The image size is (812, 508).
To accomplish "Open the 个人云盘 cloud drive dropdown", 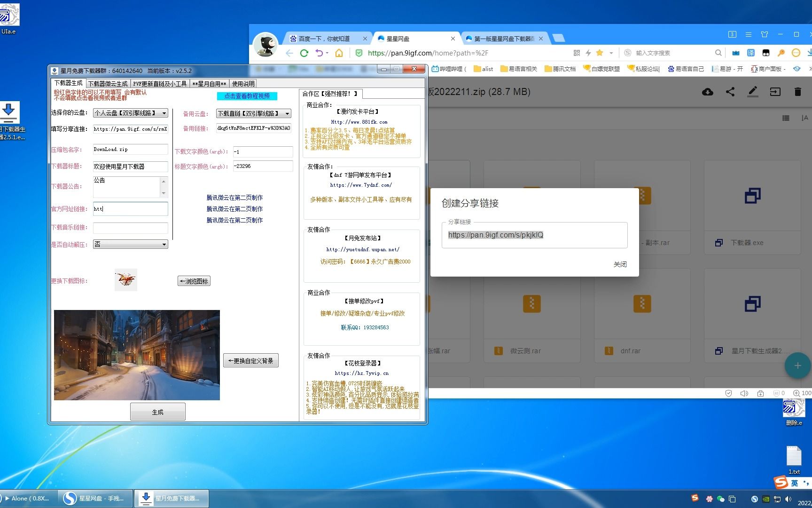I will tap(131, 113).
